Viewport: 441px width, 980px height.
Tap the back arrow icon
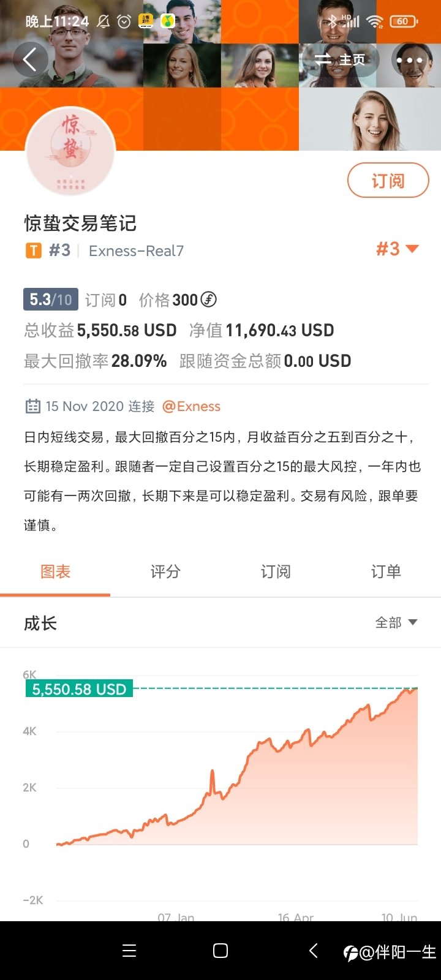pos(30,59)
